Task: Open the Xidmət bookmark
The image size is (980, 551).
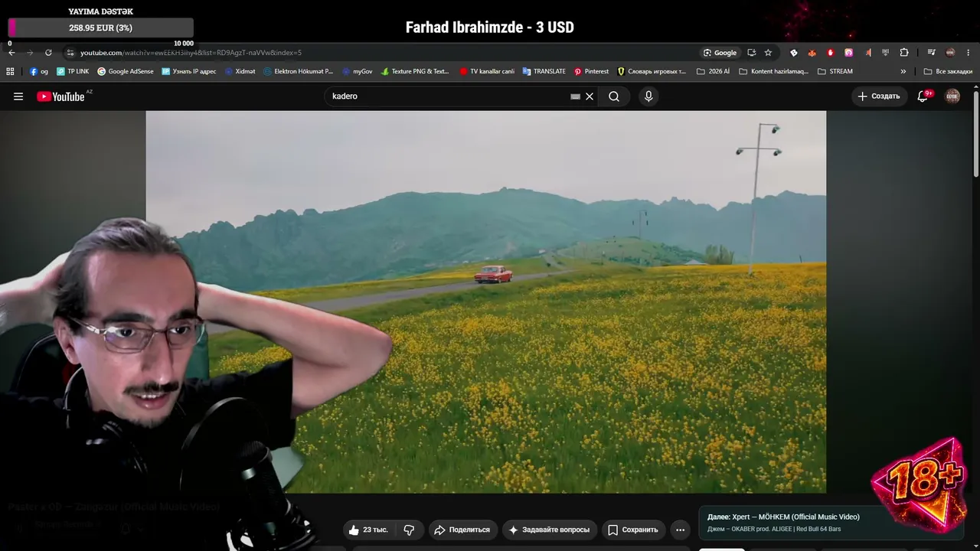Action: 240,71
